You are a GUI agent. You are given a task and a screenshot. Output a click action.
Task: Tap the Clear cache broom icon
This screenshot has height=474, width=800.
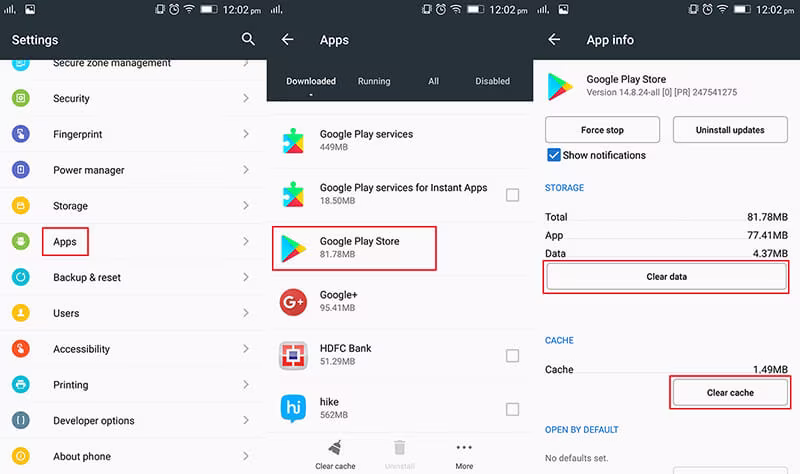(x=335, y=448)
